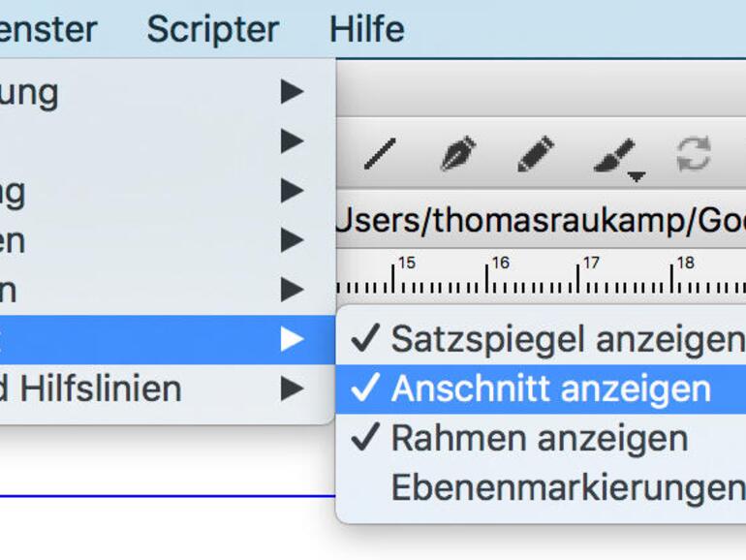
Task: Open the Scripter menu
Action: click(x=212, y=29)
